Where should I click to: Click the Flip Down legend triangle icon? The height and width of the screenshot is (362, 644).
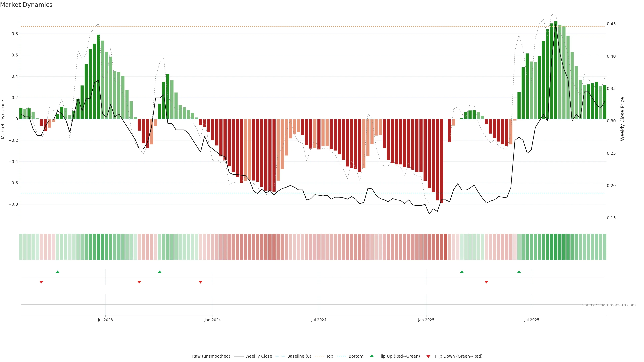(428, 356)
